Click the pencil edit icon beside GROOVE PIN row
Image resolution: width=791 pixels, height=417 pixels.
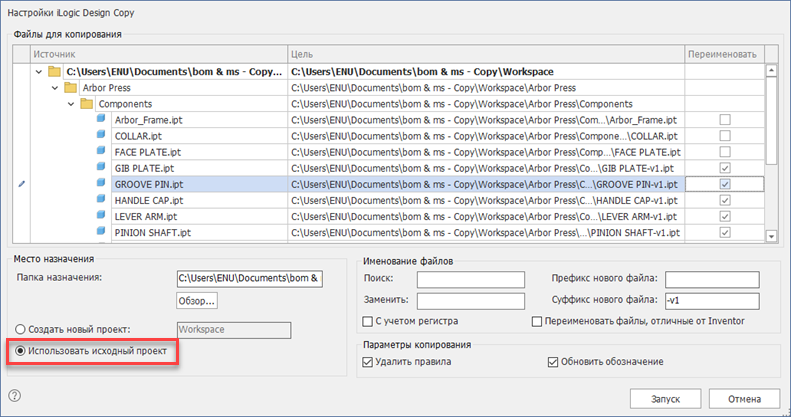click(22, 184)
